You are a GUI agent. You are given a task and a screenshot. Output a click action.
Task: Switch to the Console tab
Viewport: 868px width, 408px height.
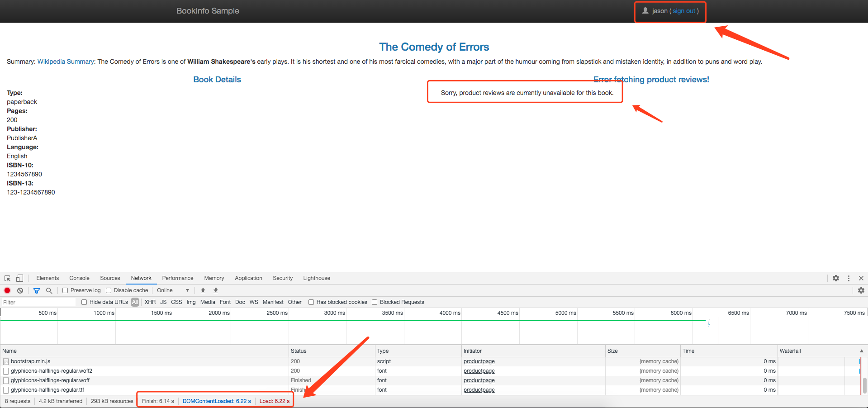(x=79, y=278)
